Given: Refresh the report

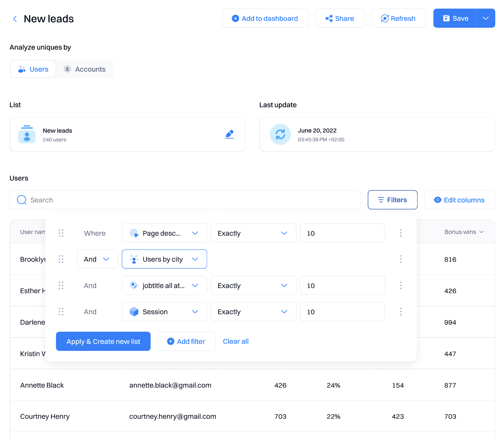Looking at the screenshot, I should 399,18.
